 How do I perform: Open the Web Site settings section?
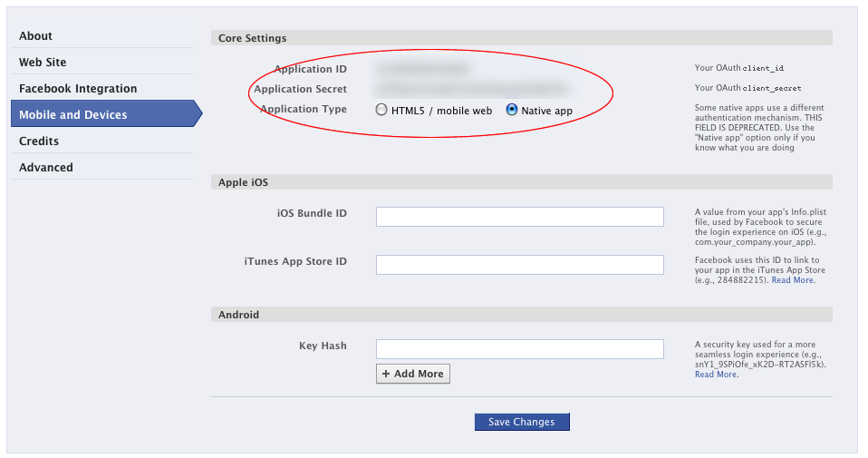(101, 62)
